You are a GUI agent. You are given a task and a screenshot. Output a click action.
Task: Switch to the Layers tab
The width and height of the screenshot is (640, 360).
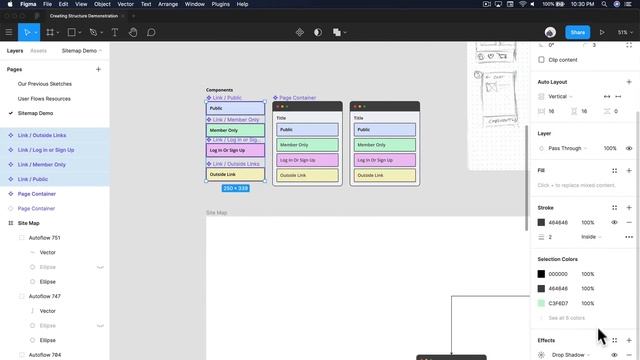coord(15,51)
